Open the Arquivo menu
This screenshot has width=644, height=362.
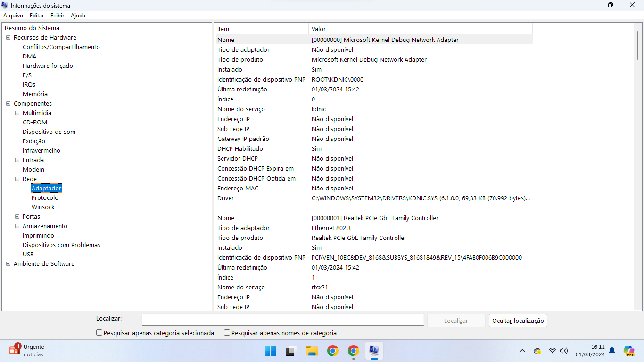click(x=13, y=16)
